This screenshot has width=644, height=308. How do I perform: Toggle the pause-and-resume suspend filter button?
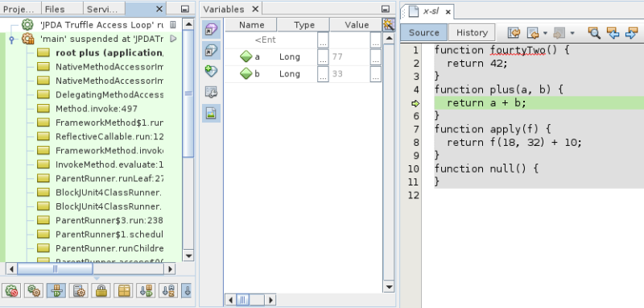(56, 291)
